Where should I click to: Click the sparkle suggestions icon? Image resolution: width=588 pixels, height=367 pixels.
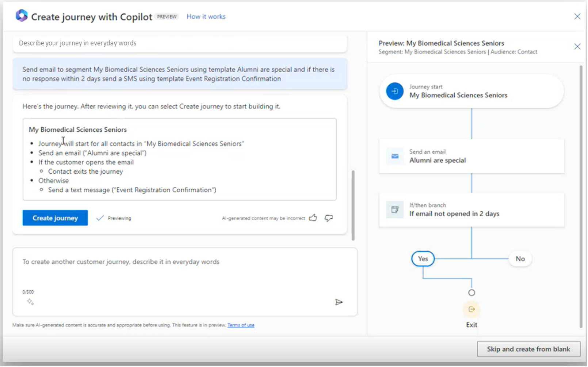30,302
